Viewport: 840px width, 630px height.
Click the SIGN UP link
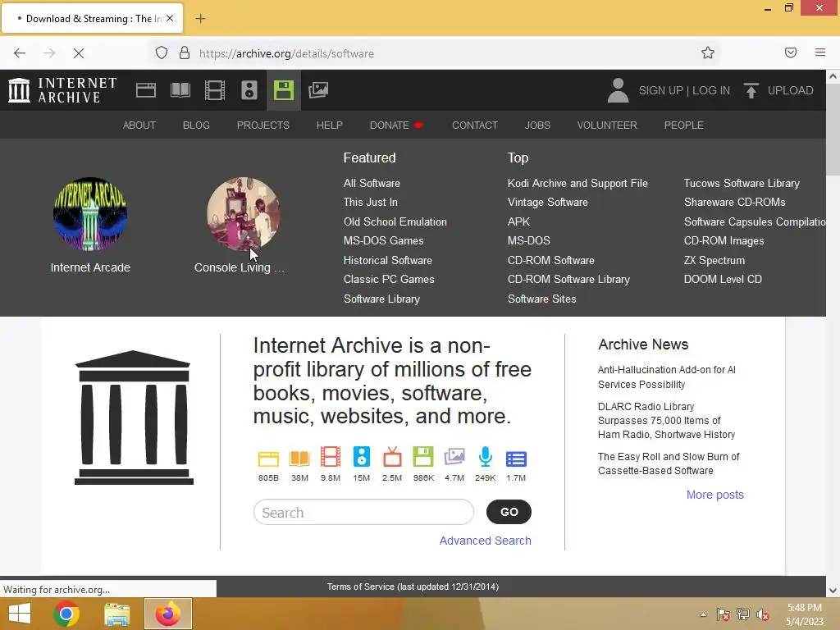[x=660, y=90]
